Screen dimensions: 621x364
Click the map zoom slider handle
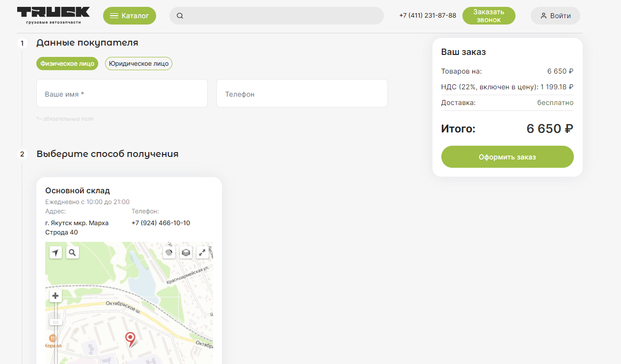[55, 322]
